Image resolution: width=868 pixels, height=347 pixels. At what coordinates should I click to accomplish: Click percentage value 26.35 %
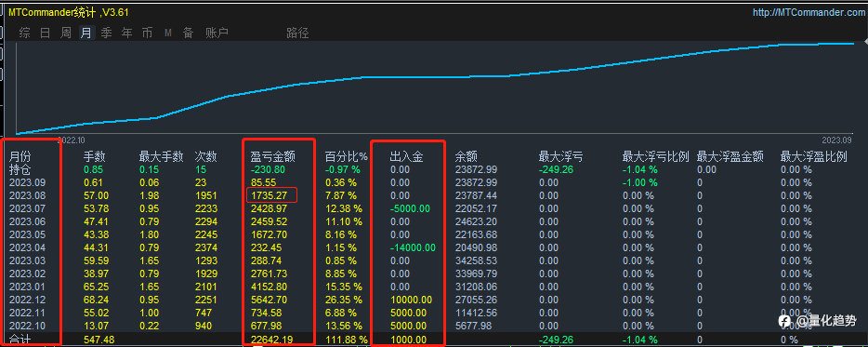(343, 300)
